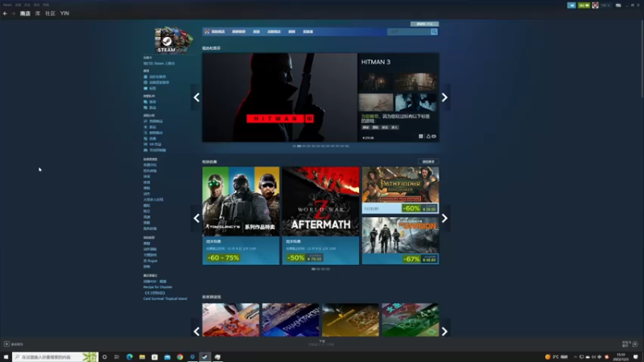
Task: Show previous featured game in carousel
Action: click(x=196, y=97)
